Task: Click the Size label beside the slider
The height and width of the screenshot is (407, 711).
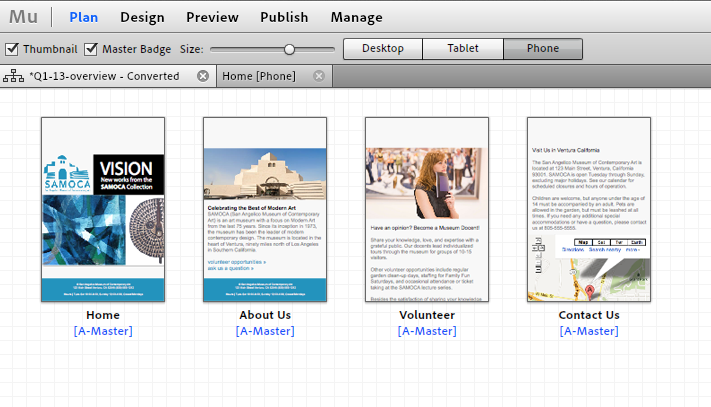Action: click(x=191, y=49)
